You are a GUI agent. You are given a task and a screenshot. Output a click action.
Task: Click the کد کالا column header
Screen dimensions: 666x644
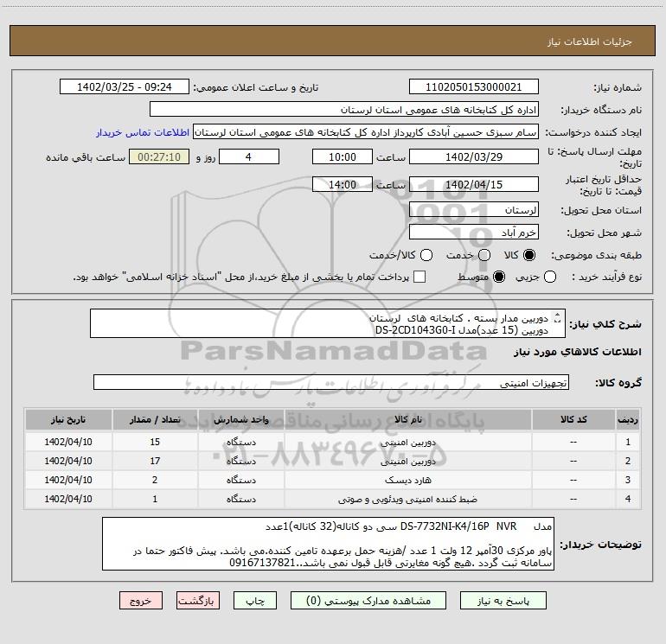pyautogui.click(x=573, y=419)
